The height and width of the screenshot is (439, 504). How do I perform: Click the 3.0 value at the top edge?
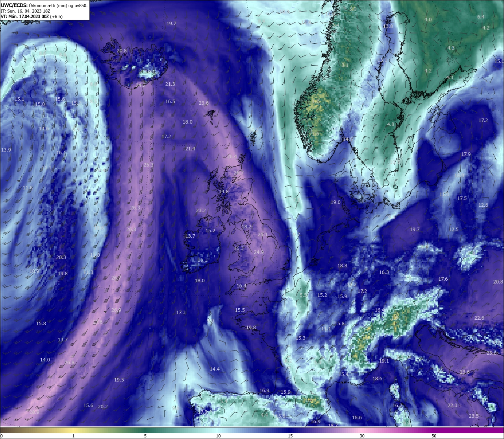353,9
